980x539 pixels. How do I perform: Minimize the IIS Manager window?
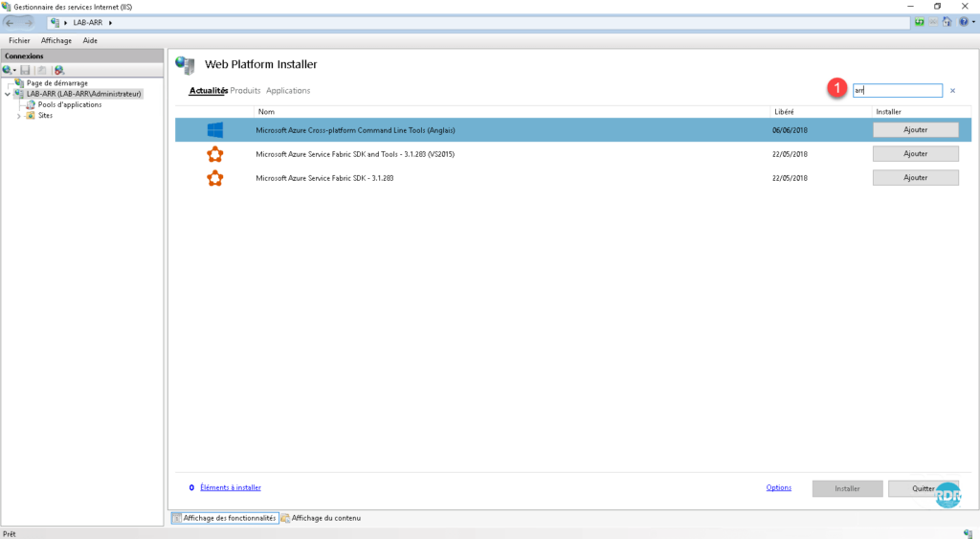[x=910, y=7]
